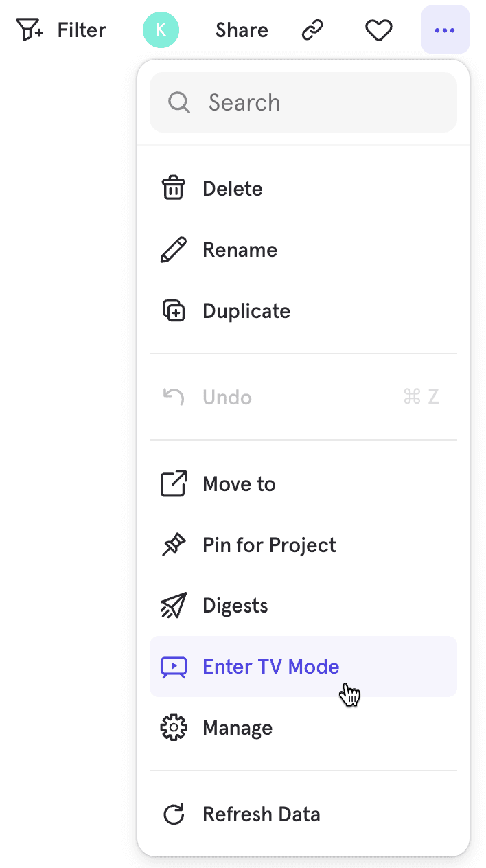Select Delete from the menu
This screenshot has height=868, width=486.
coord(232,189)
